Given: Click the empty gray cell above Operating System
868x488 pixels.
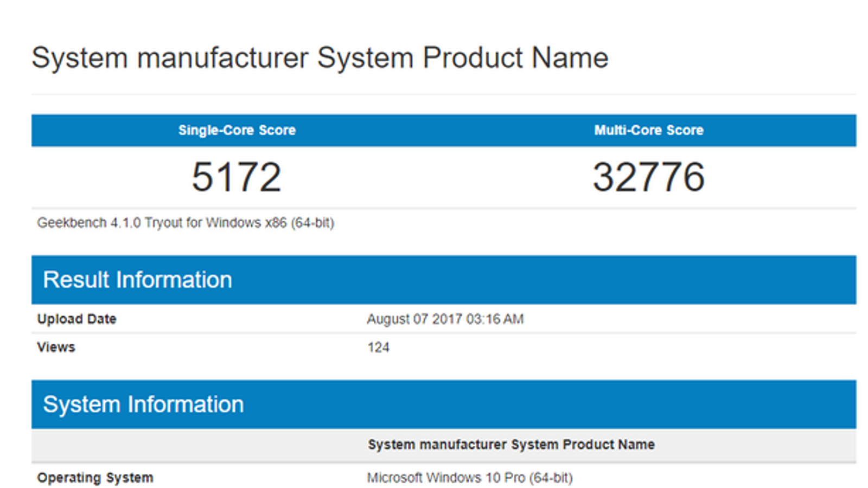Looking at the screenshot, I should tap(195, 445).
